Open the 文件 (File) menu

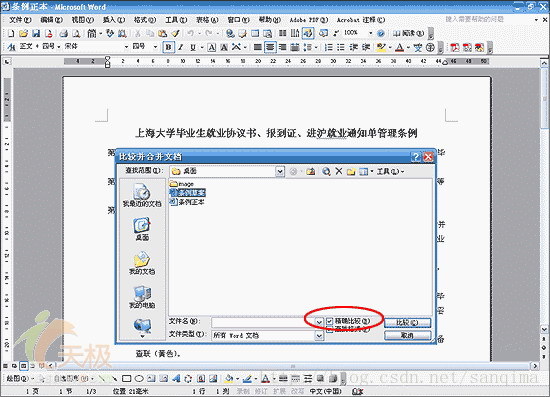20,20
